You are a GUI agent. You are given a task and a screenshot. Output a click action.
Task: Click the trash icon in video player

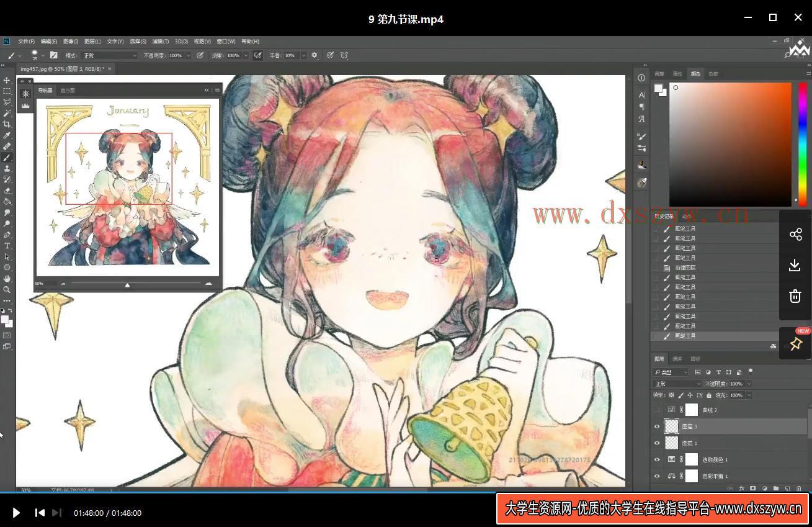coord(795,296)
